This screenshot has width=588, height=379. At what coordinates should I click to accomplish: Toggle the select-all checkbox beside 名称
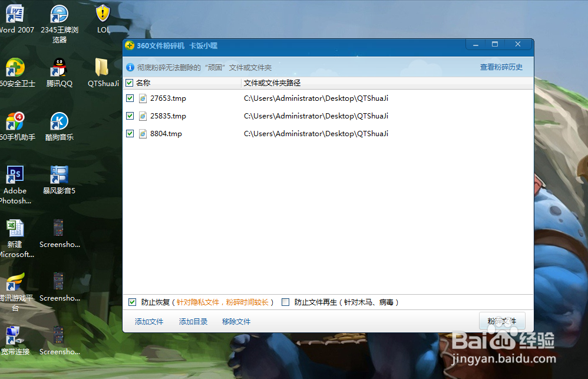[x=130, y=83]
